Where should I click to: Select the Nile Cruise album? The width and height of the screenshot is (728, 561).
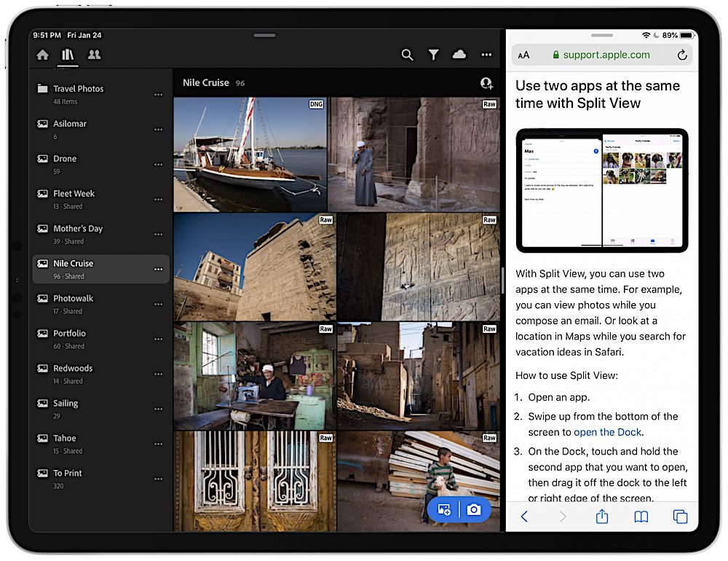pyautogui.click(x=100, y=269)
